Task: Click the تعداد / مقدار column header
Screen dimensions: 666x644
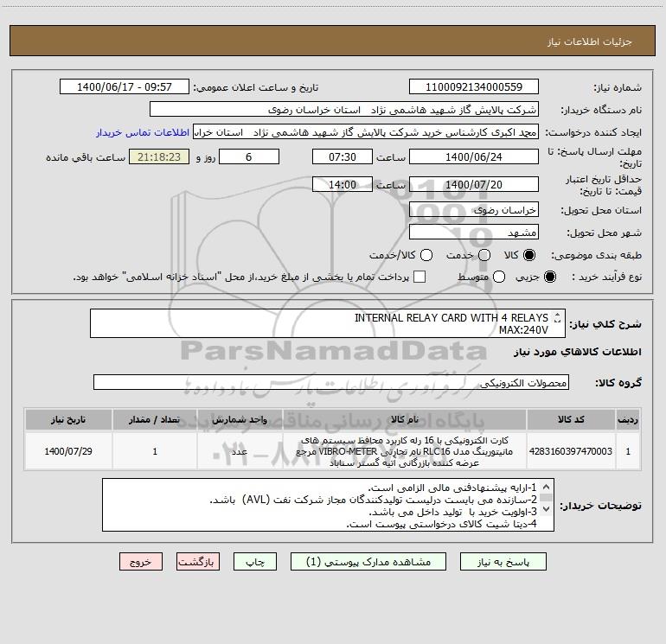Action: click(155, 419)
